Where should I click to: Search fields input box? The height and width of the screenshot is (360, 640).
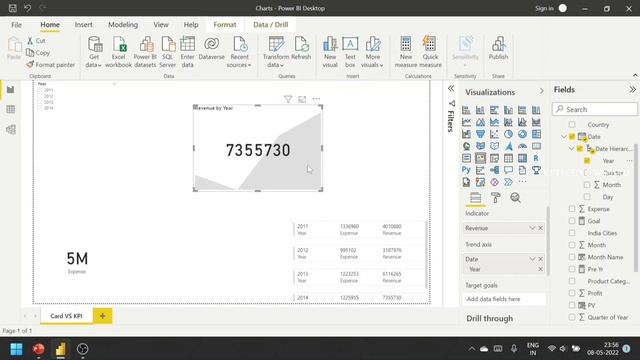[595, 109]
